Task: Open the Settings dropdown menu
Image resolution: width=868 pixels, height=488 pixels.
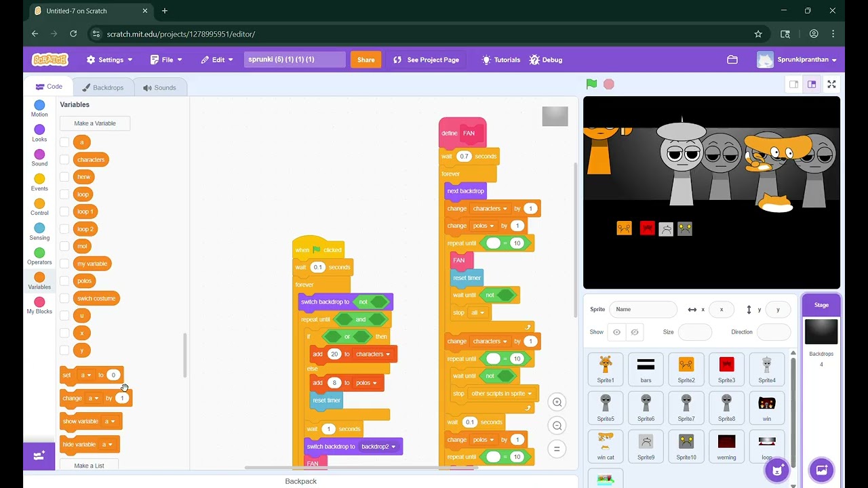Action: pos(110,60)
